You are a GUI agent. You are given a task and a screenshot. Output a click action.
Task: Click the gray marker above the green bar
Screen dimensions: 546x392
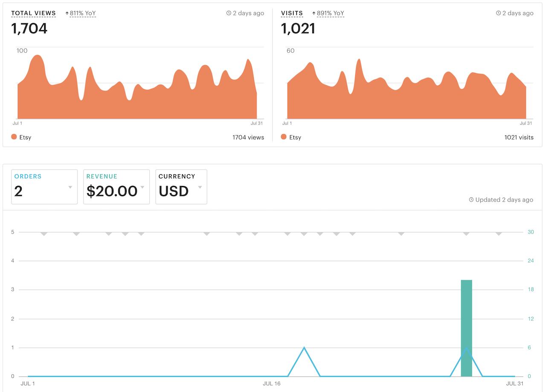coord(466,234)
